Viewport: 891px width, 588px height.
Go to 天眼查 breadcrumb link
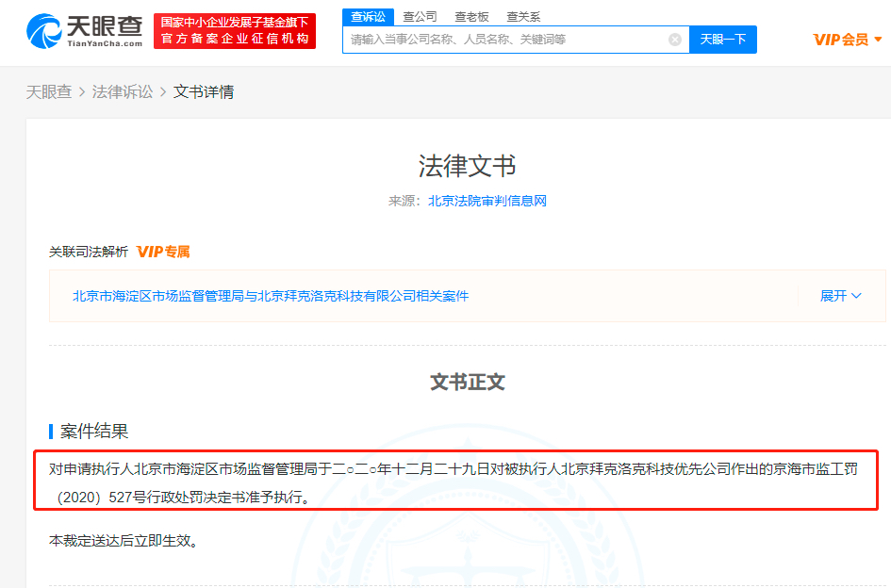tap(49, 91)
